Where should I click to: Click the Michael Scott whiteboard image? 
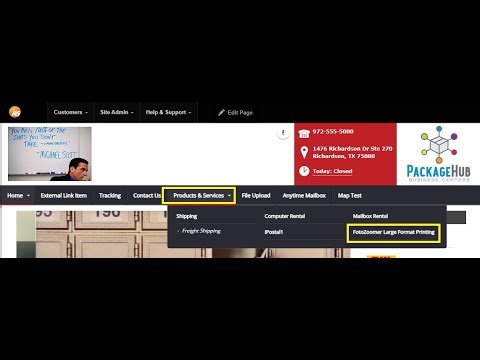tap(50, 154)
